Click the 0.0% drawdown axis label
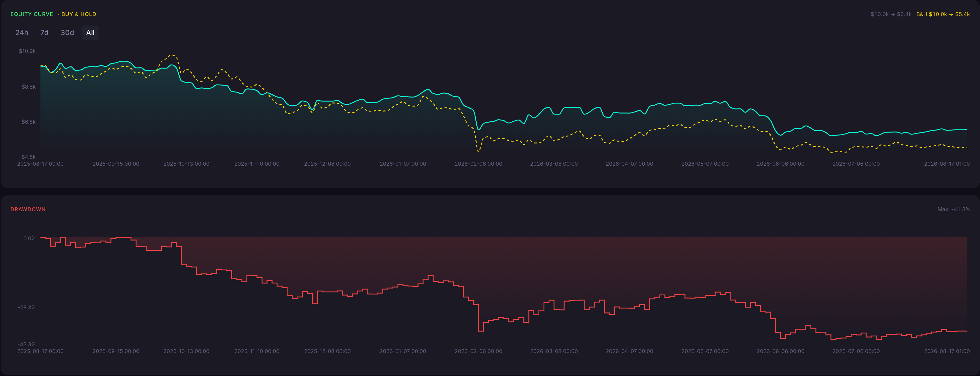This screenshot has width=980, height=376. point(29,239)
